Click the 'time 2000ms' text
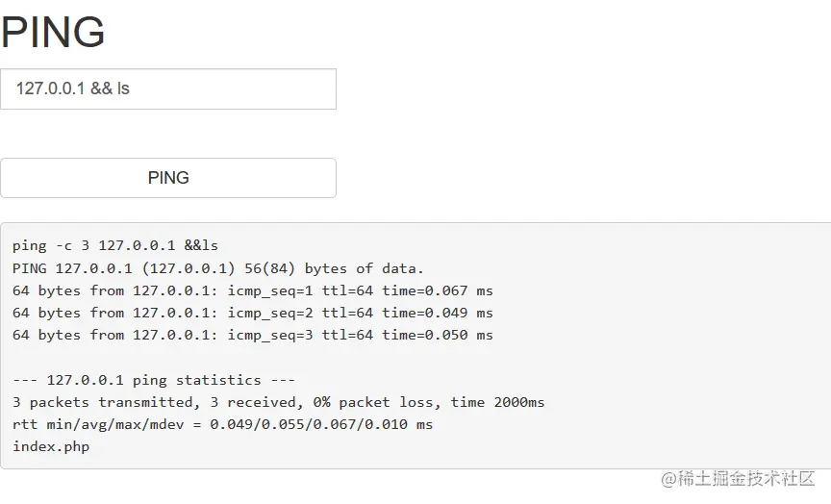The image size is (831, 504). tap(497, 402)
